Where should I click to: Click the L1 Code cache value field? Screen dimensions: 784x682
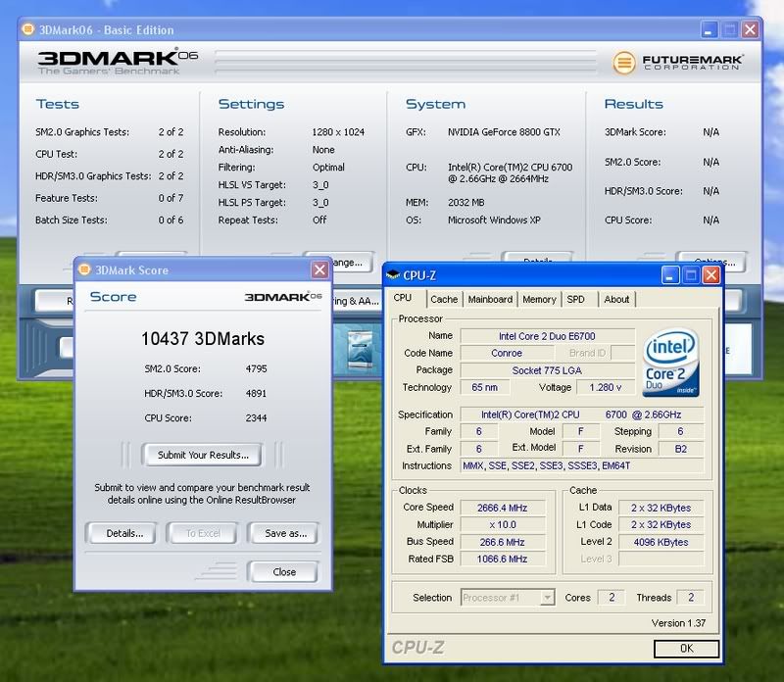(x=661, y=524)
